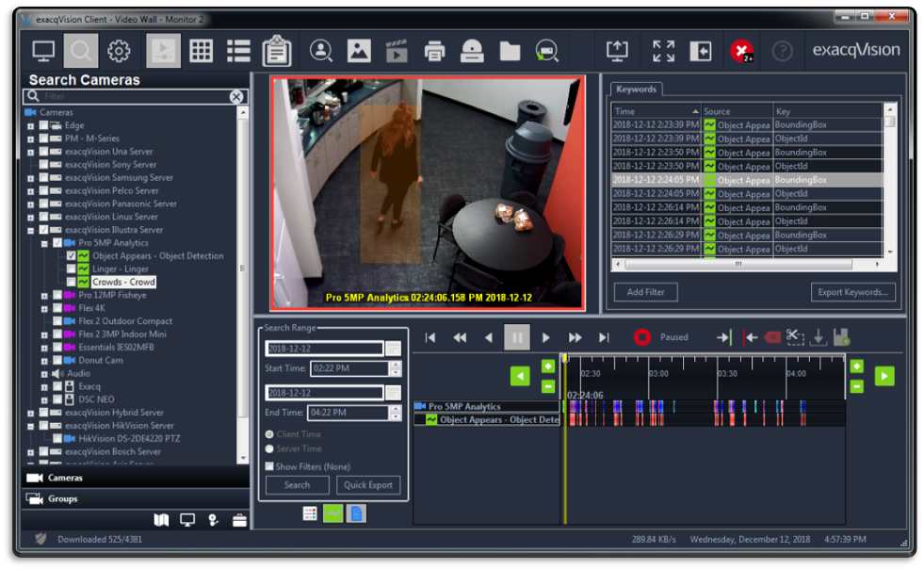Open the folder icon in toolbar
Viewport: 924px width, 570px height.
click(x=510, y=51)
